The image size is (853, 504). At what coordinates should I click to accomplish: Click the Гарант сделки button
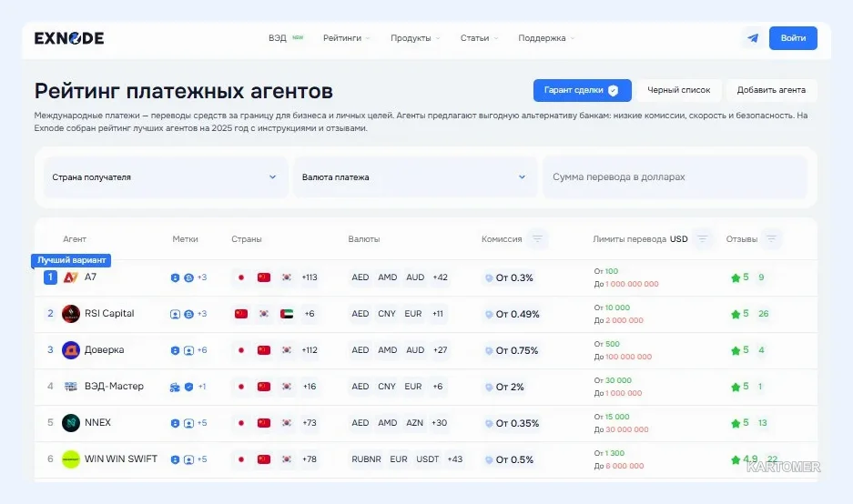click(582, 90)
